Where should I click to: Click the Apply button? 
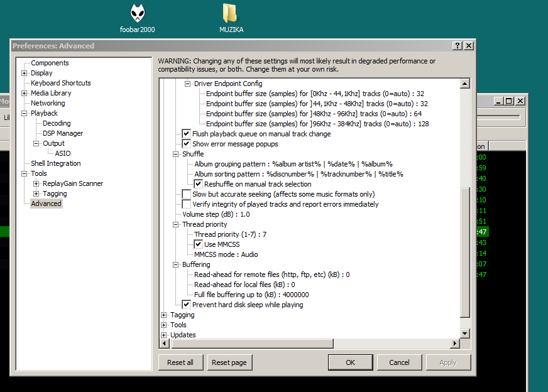pos(448,362)
